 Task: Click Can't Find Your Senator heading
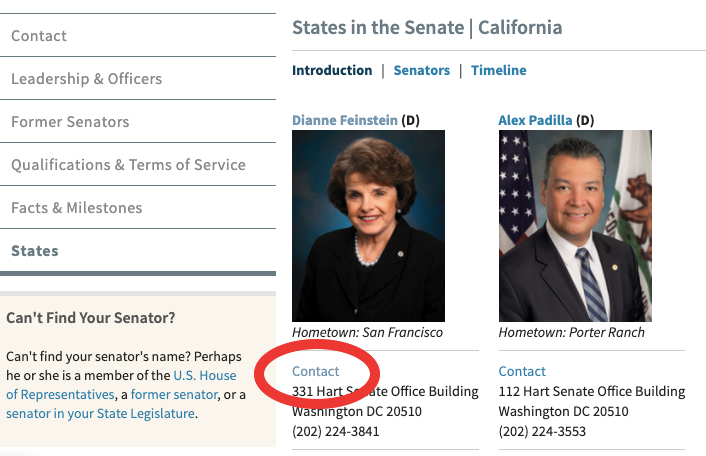[91, 318]
